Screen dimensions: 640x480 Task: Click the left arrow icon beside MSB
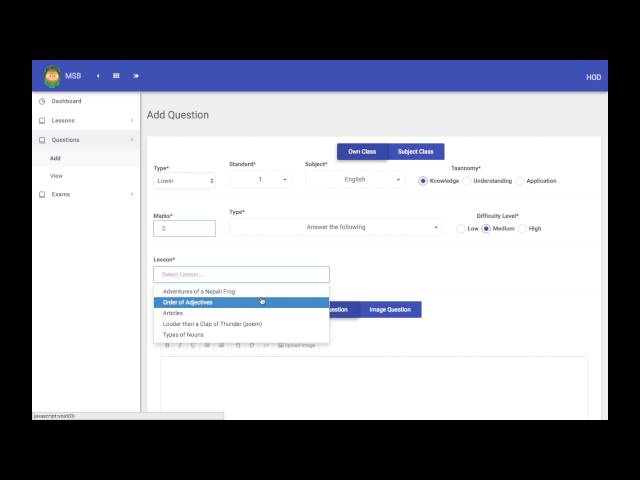(98, 76)
